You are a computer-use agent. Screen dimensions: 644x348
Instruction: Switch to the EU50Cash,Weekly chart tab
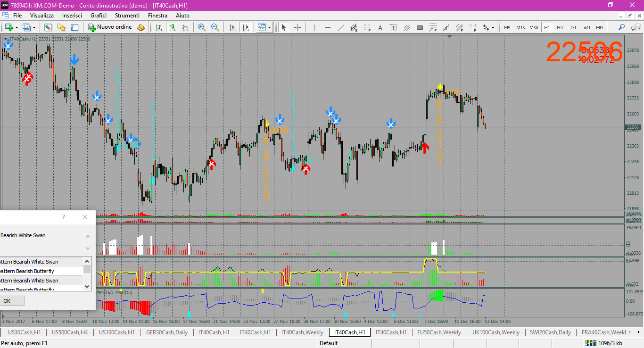439,332
